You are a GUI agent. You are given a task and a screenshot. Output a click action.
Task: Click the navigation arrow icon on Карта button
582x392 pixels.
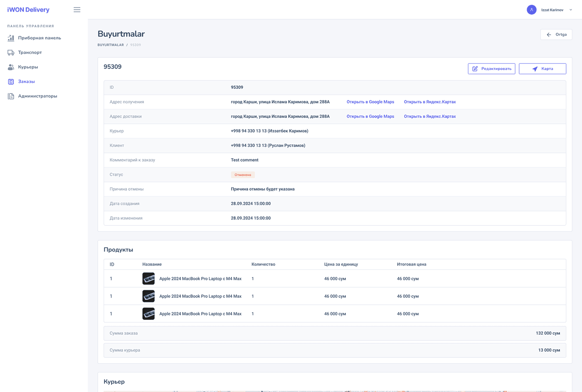coord(535,69)
